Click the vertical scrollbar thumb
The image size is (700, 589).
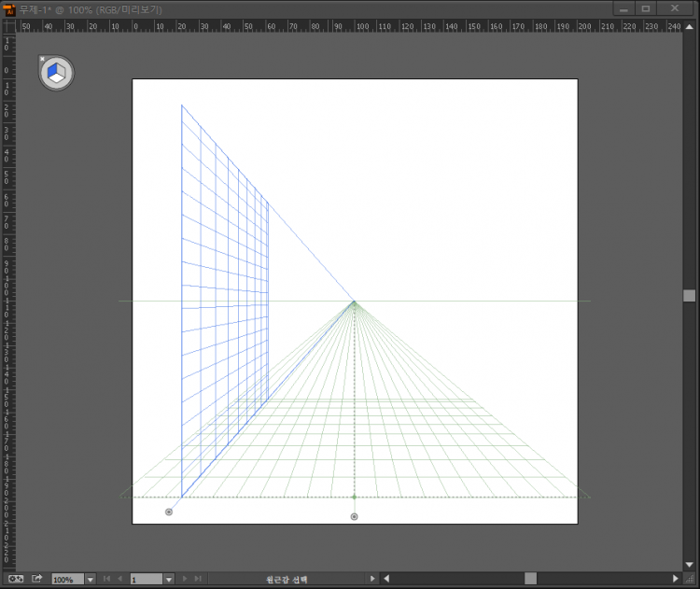coord(689,296)
